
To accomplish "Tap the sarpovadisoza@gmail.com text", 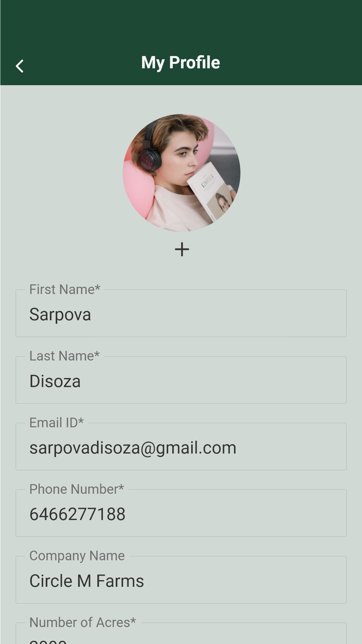I will click(133, 448).
